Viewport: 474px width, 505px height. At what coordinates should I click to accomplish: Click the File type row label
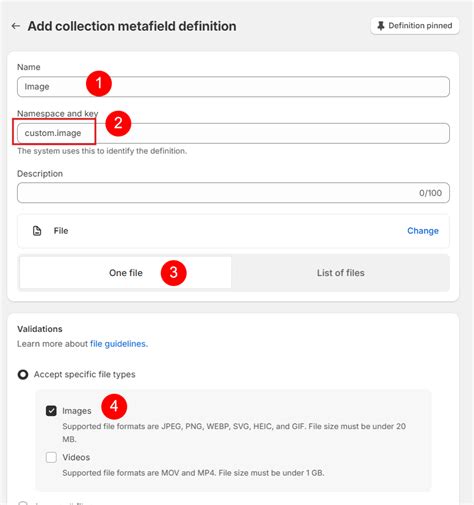pos(61,231)
